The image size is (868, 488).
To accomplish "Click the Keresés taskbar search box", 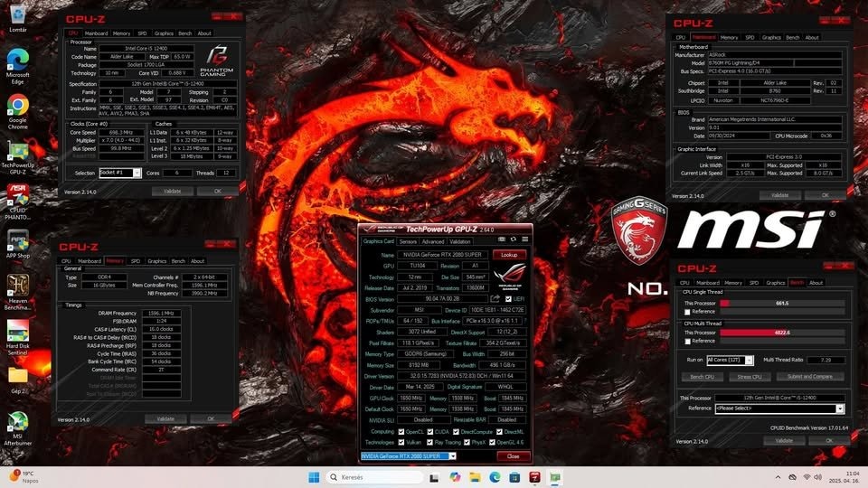I will [374, 477].
